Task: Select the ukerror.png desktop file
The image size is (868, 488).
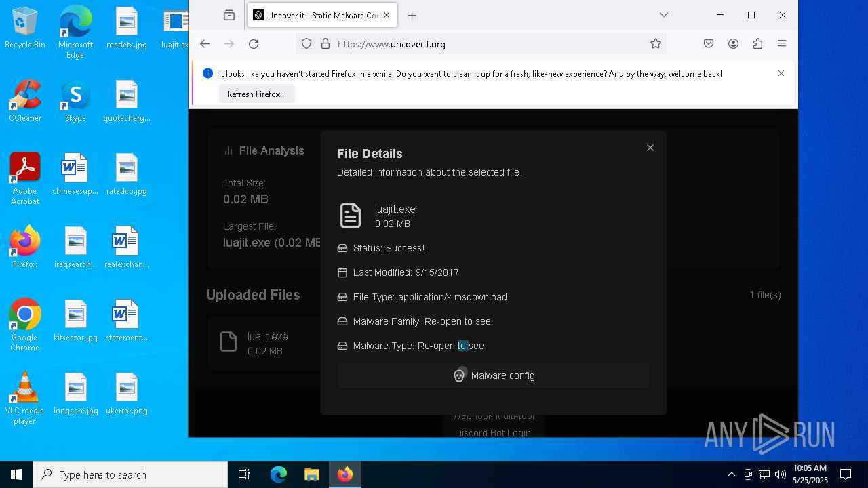Action: 127,394
